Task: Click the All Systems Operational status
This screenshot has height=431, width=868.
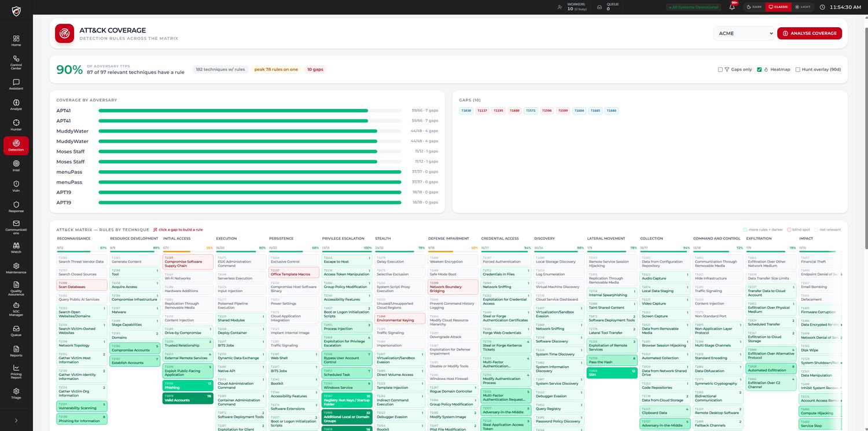Action: click(x=693, y=7)
